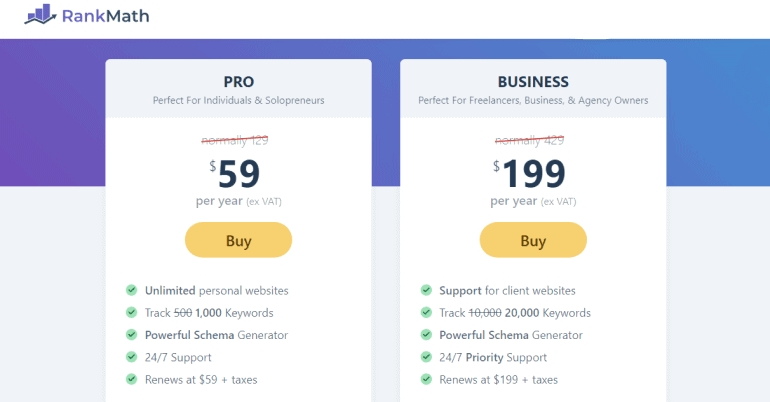Click the struck-through normally 429 text
Screen dimensions: 770x402
coord(529,140)
